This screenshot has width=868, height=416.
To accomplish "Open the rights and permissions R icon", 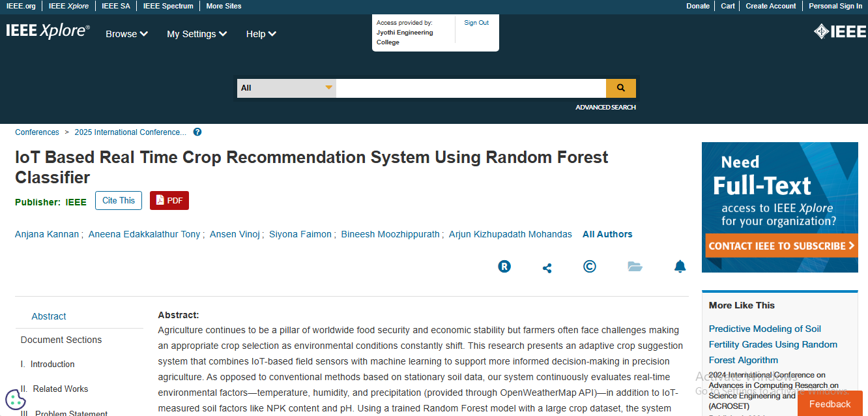I will click(x=504, y=266).
